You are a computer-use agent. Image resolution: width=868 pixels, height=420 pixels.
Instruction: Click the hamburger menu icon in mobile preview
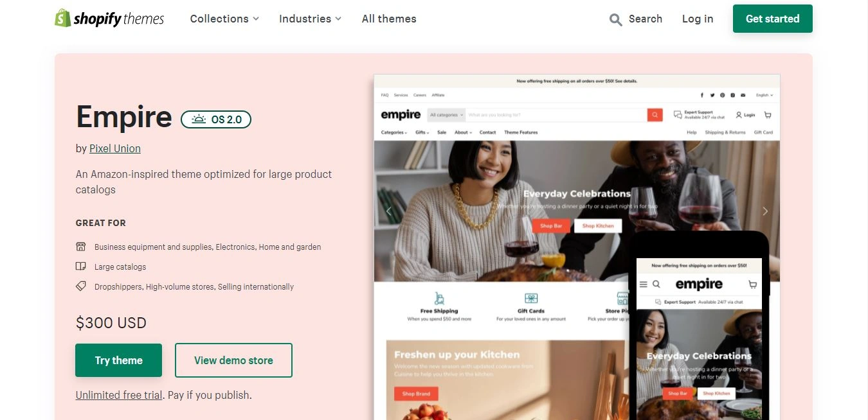[643, 284]
